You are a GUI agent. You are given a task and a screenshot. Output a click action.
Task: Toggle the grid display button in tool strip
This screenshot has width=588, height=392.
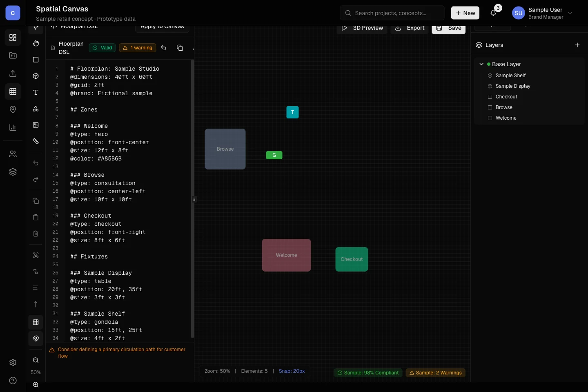pyautogui.click(x=36, y=322)
